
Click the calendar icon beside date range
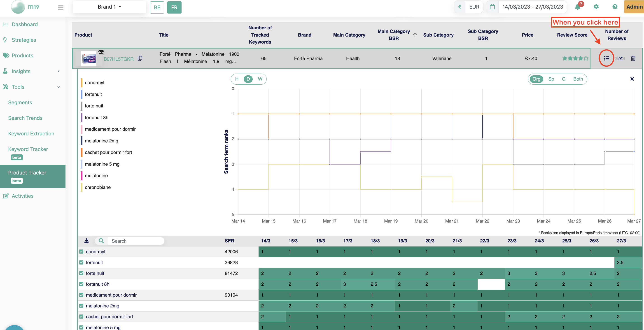(492, 7)
